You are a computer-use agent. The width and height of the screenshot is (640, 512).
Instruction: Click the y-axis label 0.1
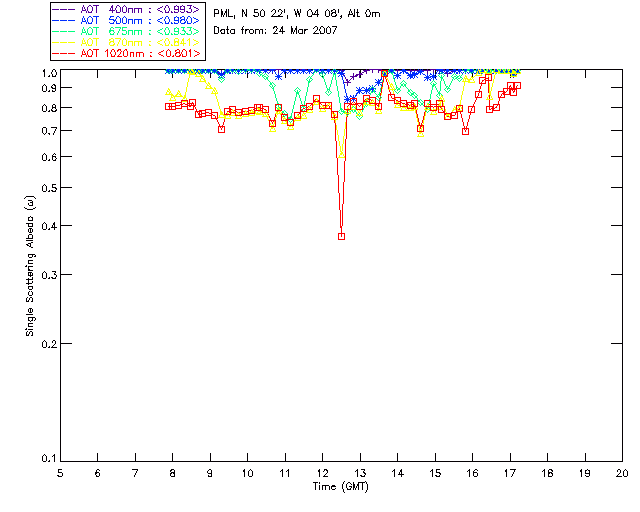point(49,459)
